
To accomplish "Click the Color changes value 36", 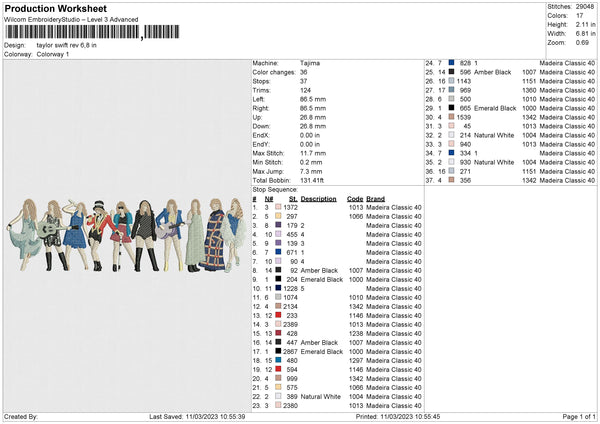I will 304,72.
